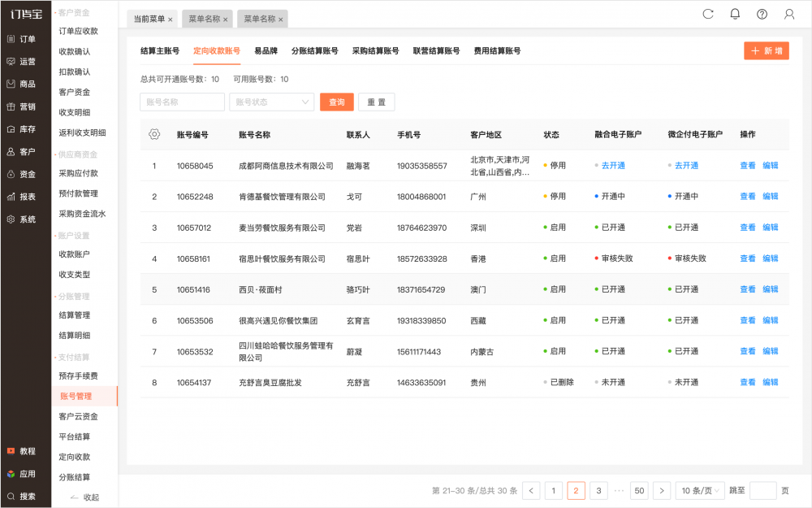
Task: Click 查看 for account 10653532
Action: (x=748, y=351)
